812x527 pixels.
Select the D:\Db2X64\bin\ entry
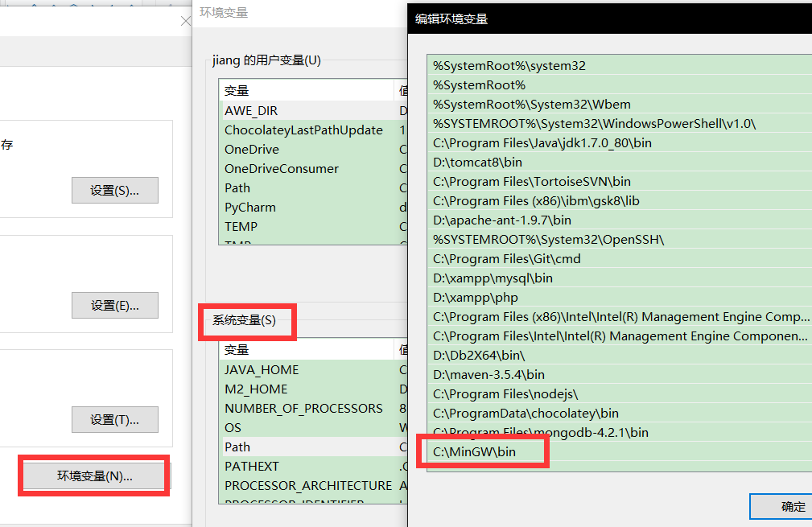pyautogui.click(x=620, y=355)
